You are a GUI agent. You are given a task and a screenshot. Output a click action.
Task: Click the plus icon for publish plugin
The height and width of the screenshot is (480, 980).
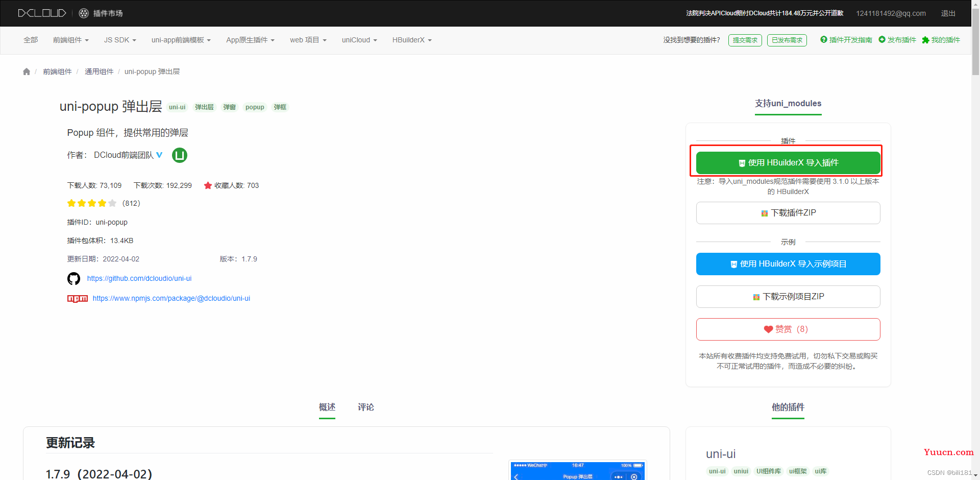point(881,39)
